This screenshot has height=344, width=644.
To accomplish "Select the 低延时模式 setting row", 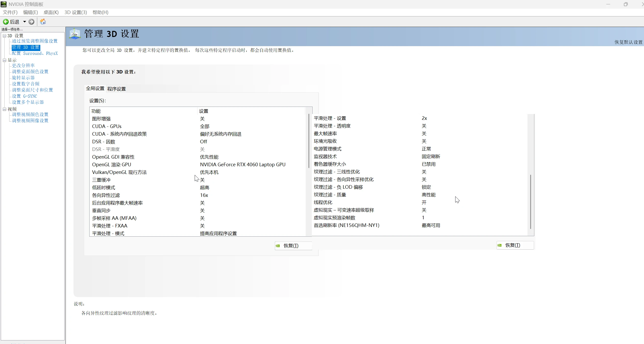I will coord(104,187).
